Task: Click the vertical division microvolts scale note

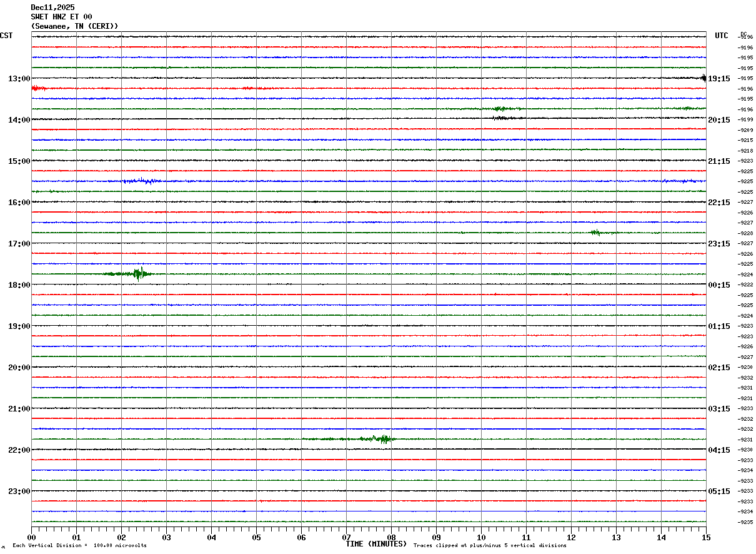Action: [79, 546]
